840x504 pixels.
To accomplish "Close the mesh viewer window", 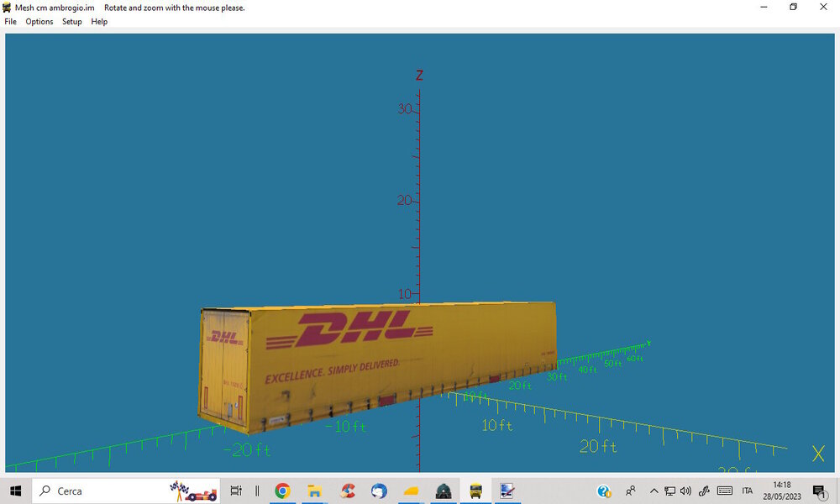I will pos(823,7).
